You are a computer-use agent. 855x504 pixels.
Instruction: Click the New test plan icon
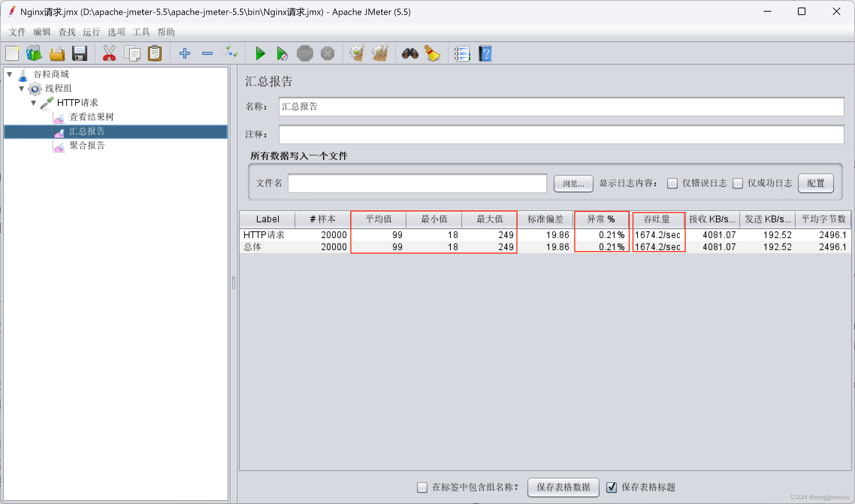click(x=12, y=53)
